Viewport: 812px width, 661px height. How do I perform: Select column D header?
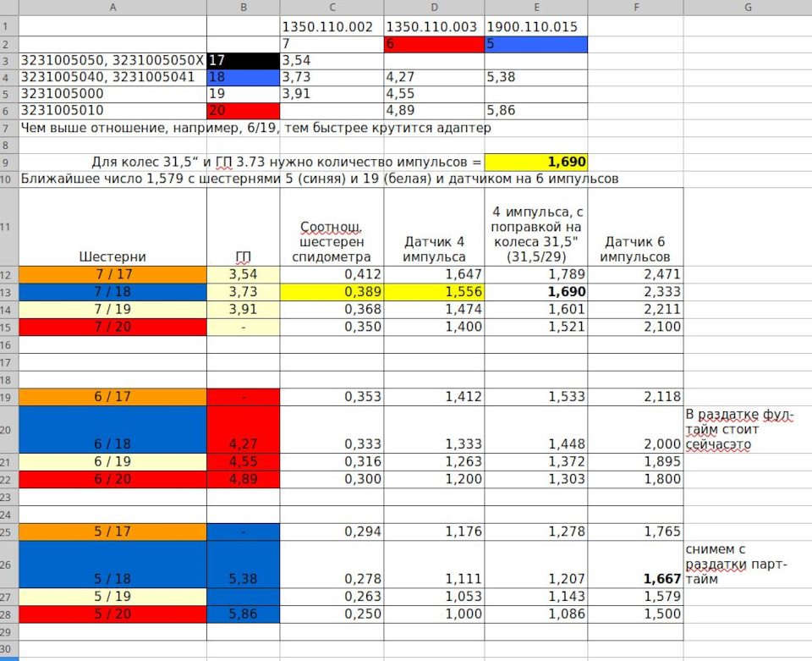434,8
